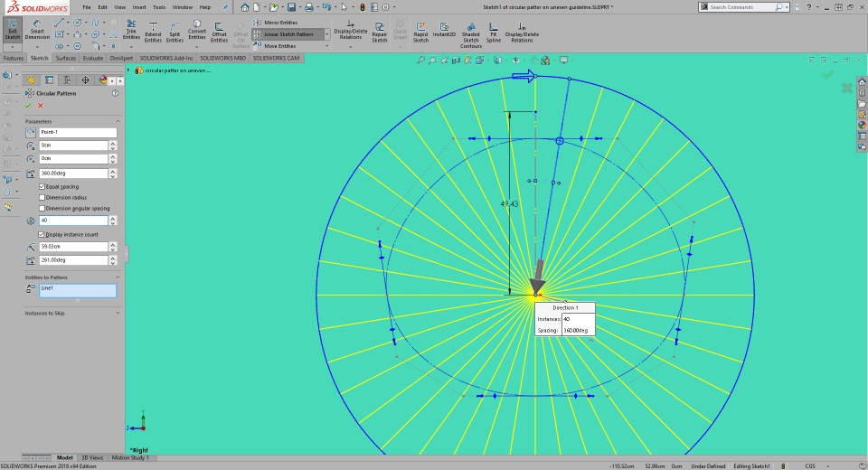Open the Move Entities dropdown arrow

[x=327, y=46]
